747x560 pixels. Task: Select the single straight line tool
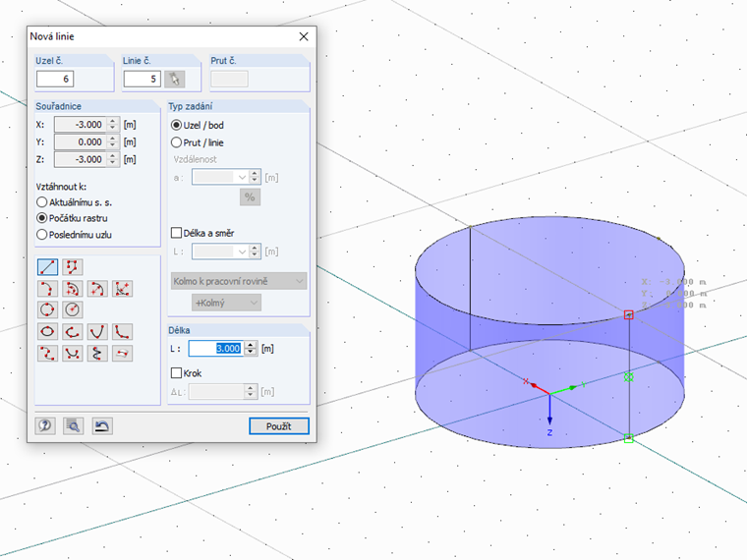click(x=47, y=267)
